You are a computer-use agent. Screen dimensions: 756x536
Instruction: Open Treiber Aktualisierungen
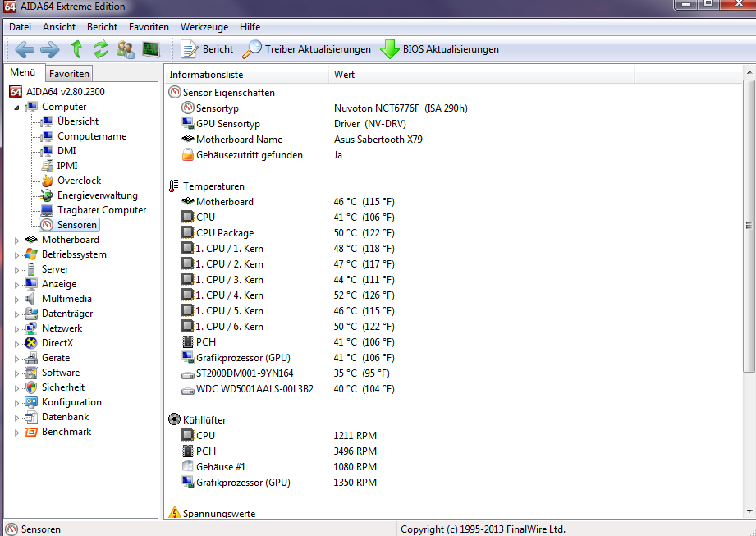point(307,49)
